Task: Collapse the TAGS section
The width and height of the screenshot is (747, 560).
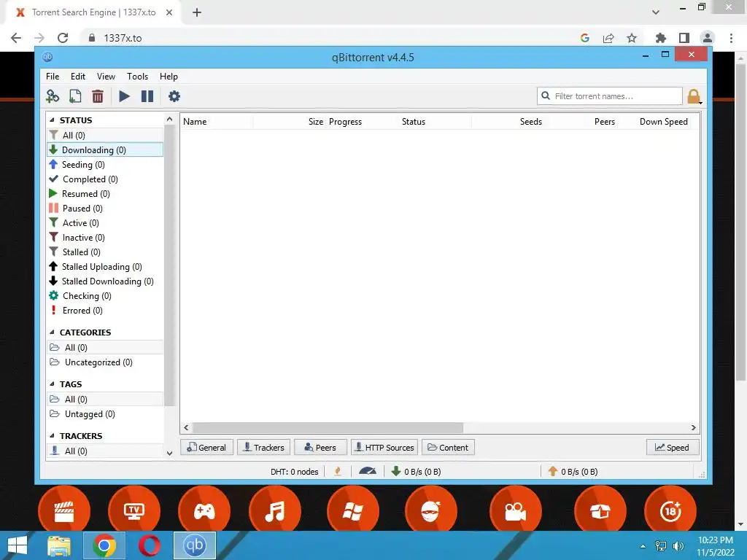Action: pos(53,384)
